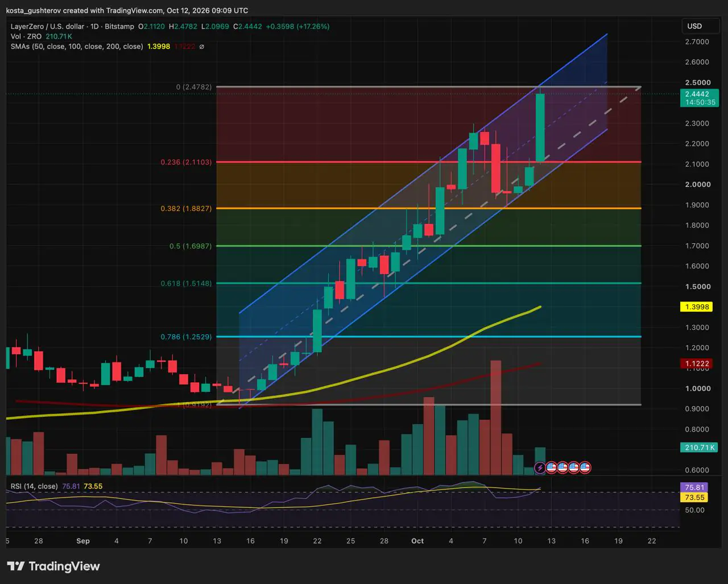The height and width of the screenshot is (584, 728).
Task: Click the 'Sep' month label on time axis
Action: [x=83, y=541]
